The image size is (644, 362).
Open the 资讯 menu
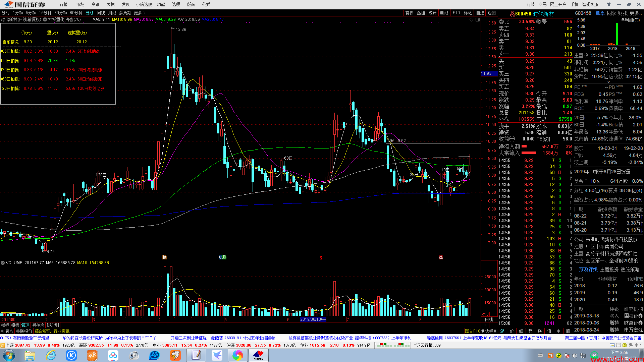pos(95,4)
